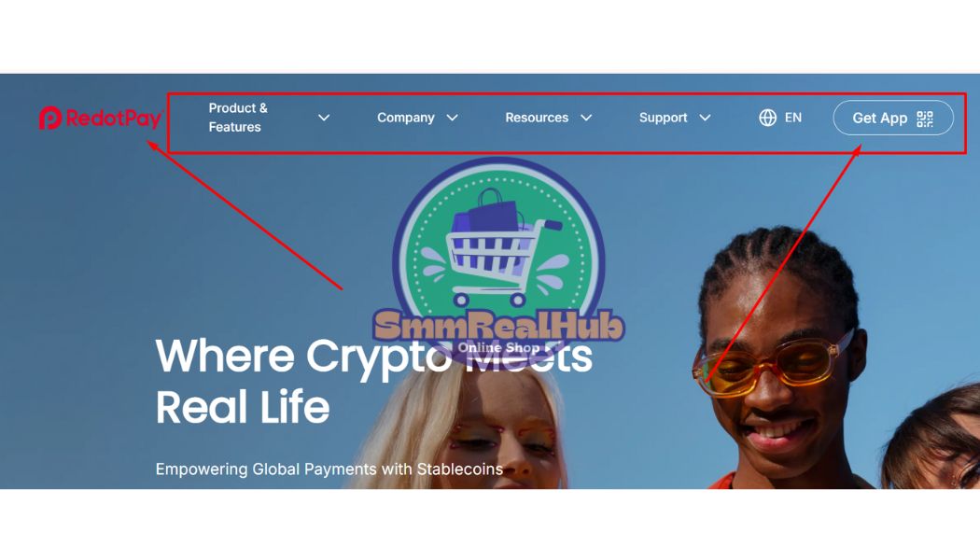Image resolution: width=980 pixels, height=560 pixels.
Task: Open the Product & Features menu label
Action: (238, 118)
